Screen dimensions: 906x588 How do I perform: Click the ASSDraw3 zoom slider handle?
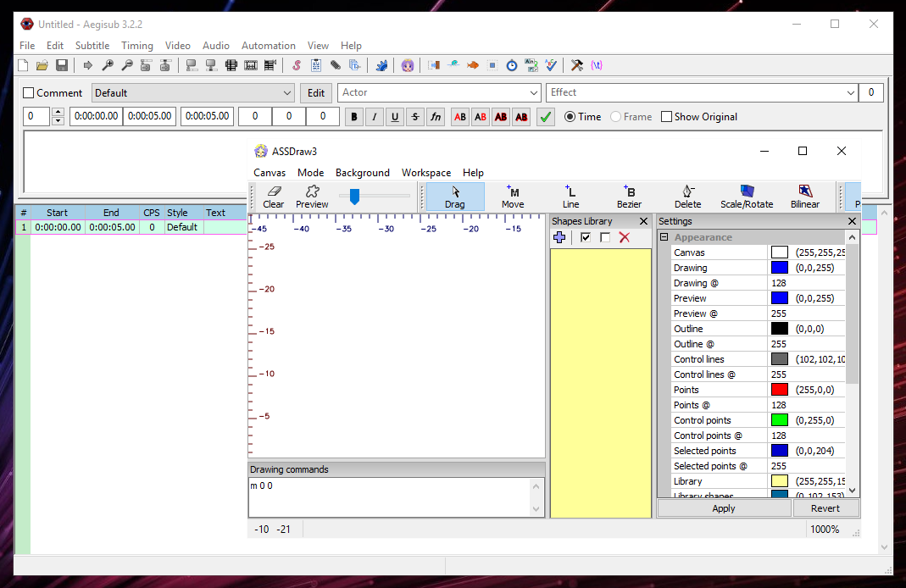[x=355, y=197]
